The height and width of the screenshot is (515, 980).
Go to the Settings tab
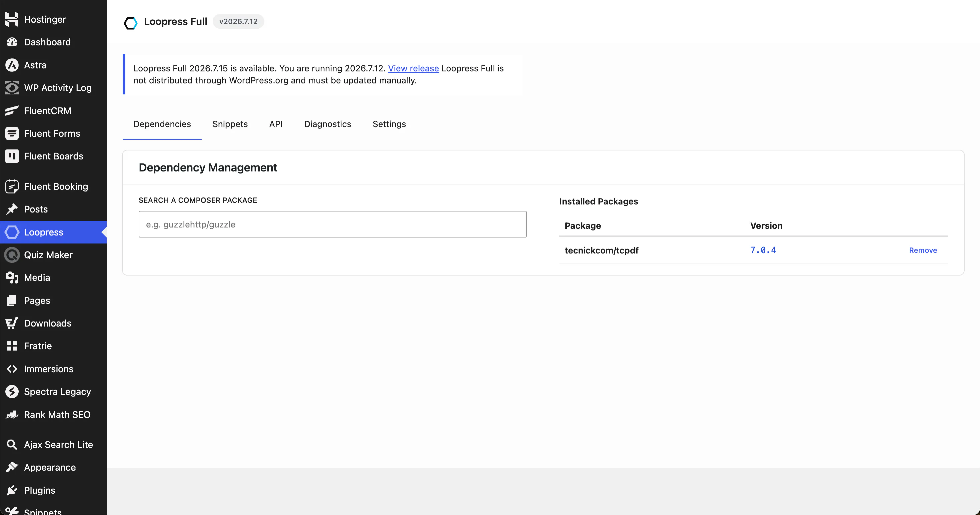click(389, 124)
